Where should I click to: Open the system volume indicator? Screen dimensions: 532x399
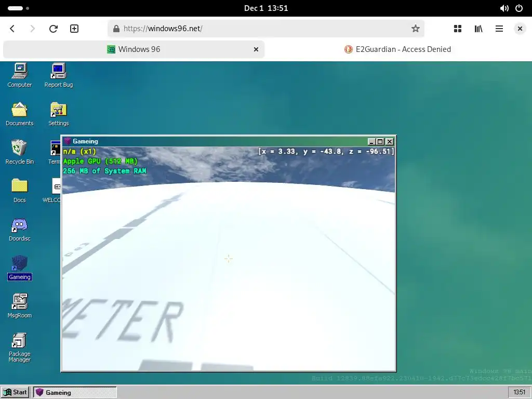504,8
